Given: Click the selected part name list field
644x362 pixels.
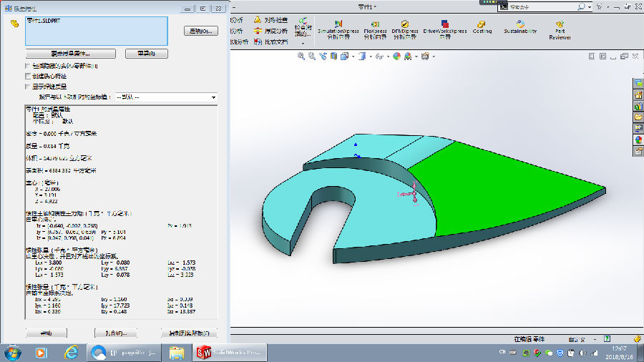Looking at the screenshot, I should click(x=96, y=31).
